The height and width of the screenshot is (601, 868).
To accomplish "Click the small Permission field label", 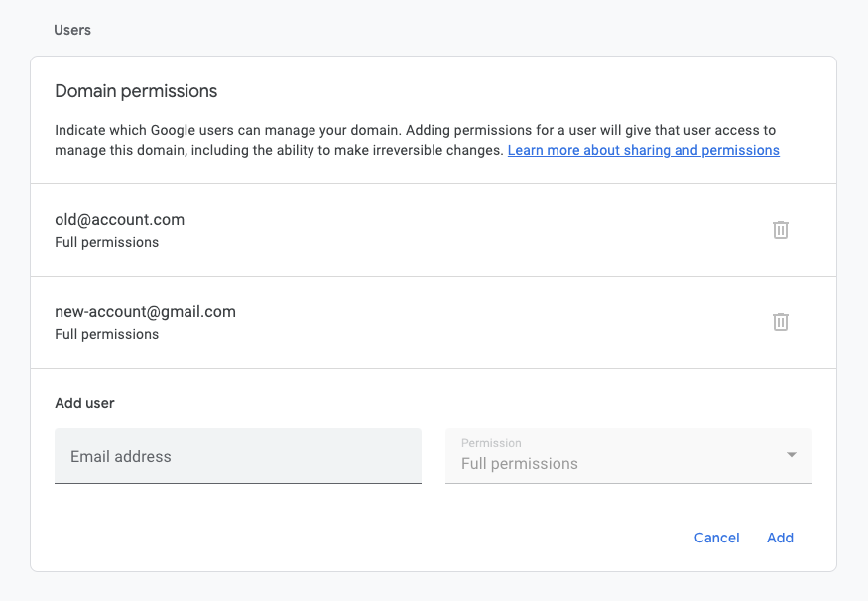I will [x=491, y=443].
